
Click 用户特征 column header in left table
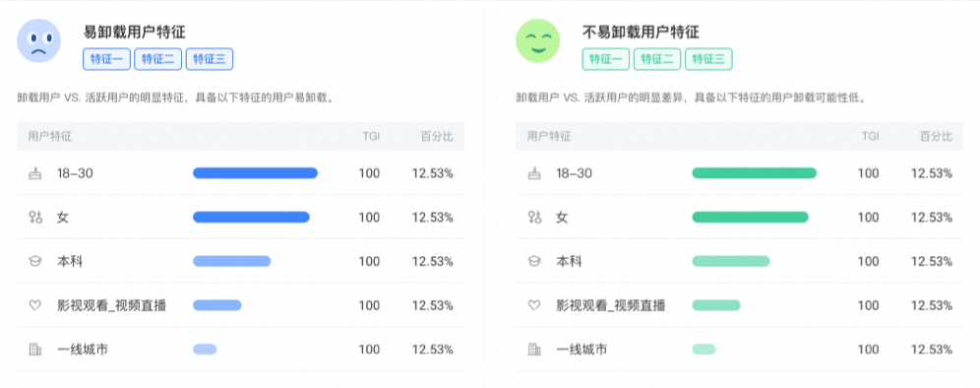(x=49, y=137)
